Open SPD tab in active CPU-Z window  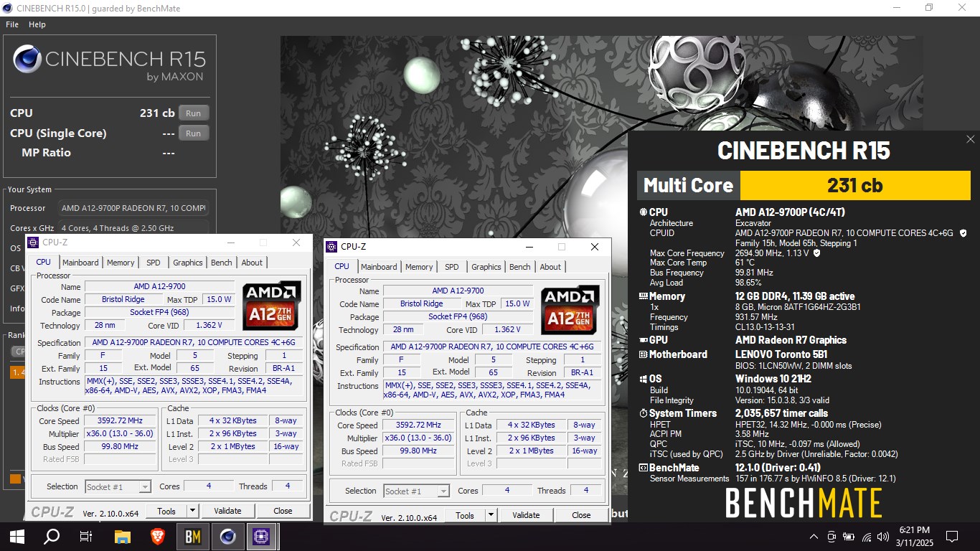pos(451,267)
